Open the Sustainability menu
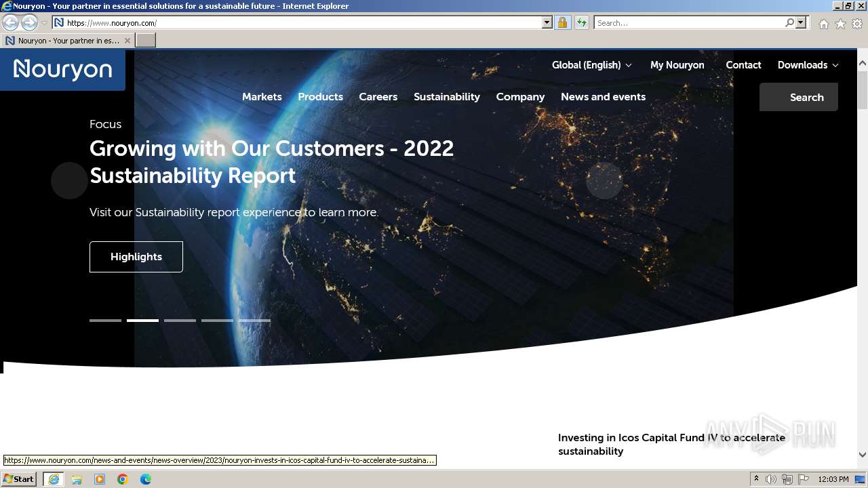868x488 pixels. [x=447, y=97]
